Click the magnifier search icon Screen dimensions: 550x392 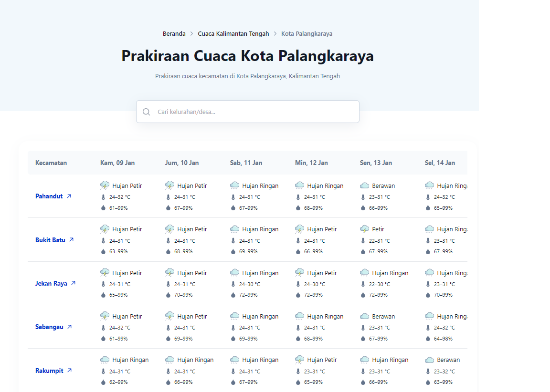click(x=146, y=112)
